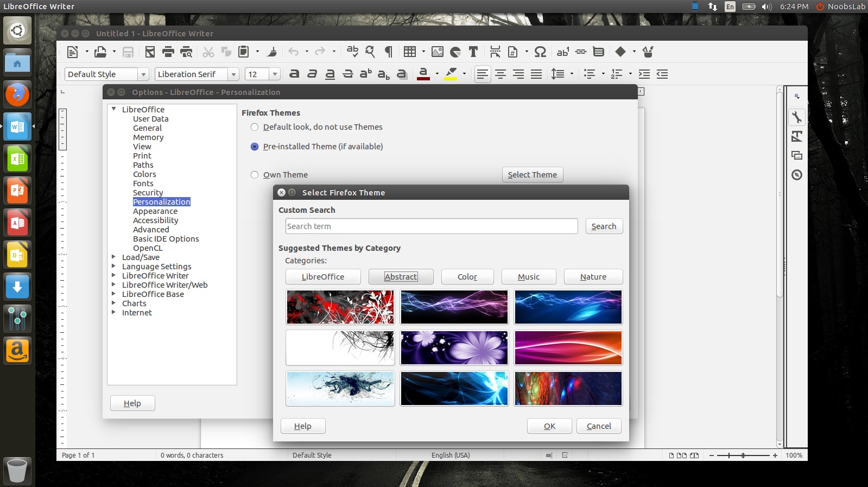Click the Insert Table icon
This screenshot has width=868, height=487.
coord(410,52)
